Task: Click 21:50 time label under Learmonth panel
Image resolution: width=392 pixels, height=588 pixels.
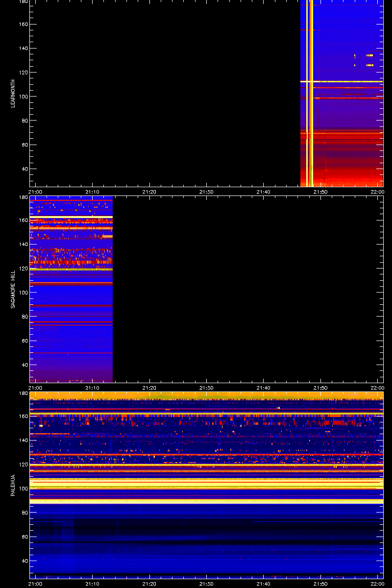Action: 320,192
